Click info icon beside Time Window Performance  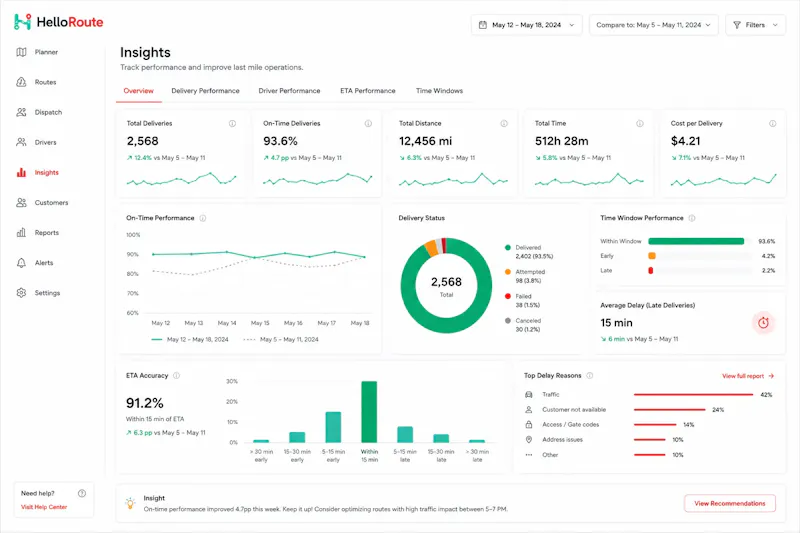pos(692,218)
